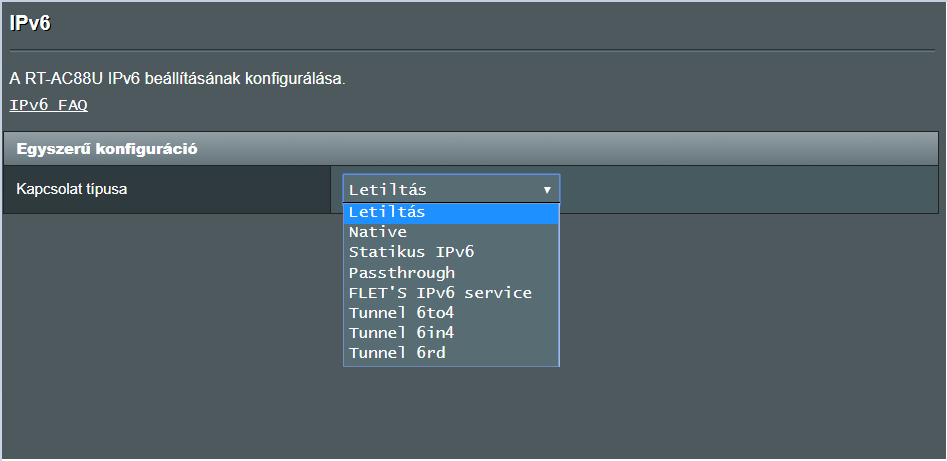
Task: Click the divider line under the IPv6 title
Action: coord(472,50)
